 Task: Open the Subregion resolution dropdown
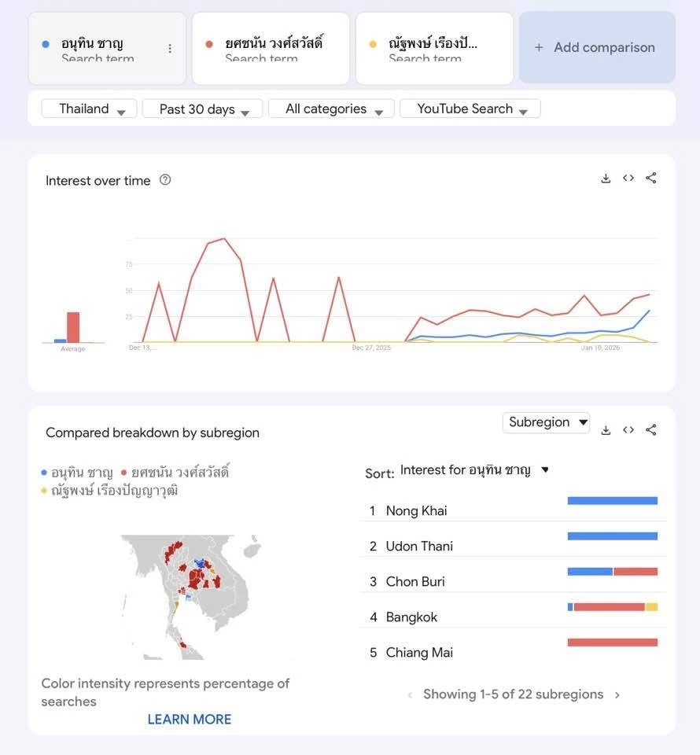(x=547, y=423)
